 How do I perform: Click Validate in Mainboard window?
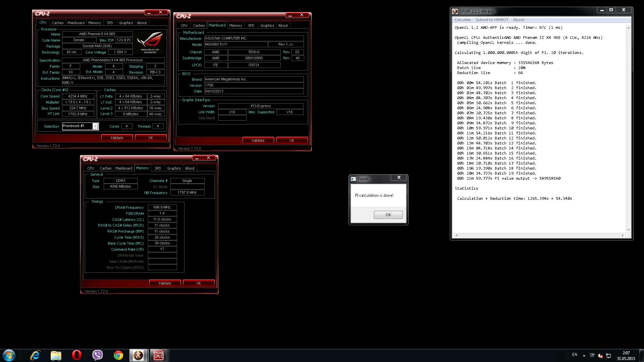coord(258,140)
